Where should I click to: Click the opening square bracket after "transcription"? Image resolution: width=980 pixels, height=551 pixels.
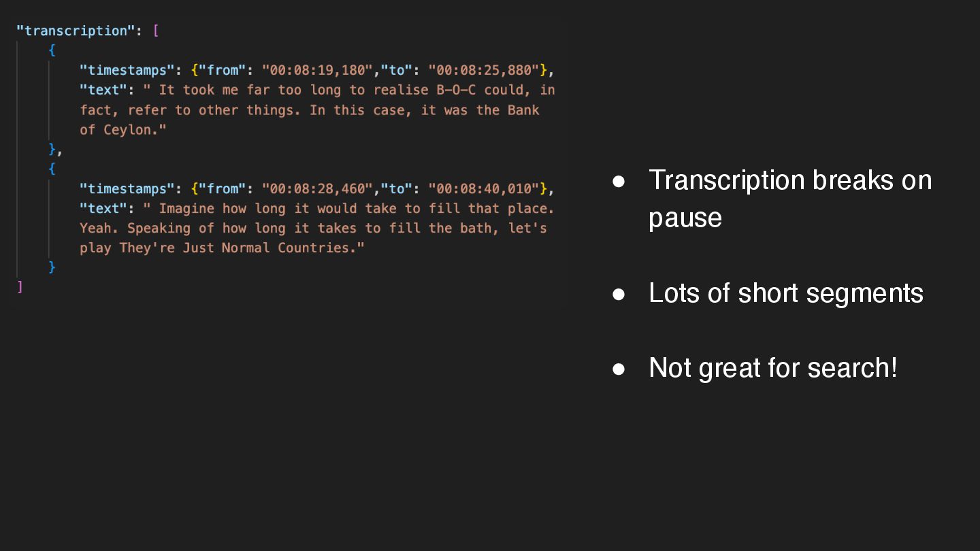[x=157, y=31]
